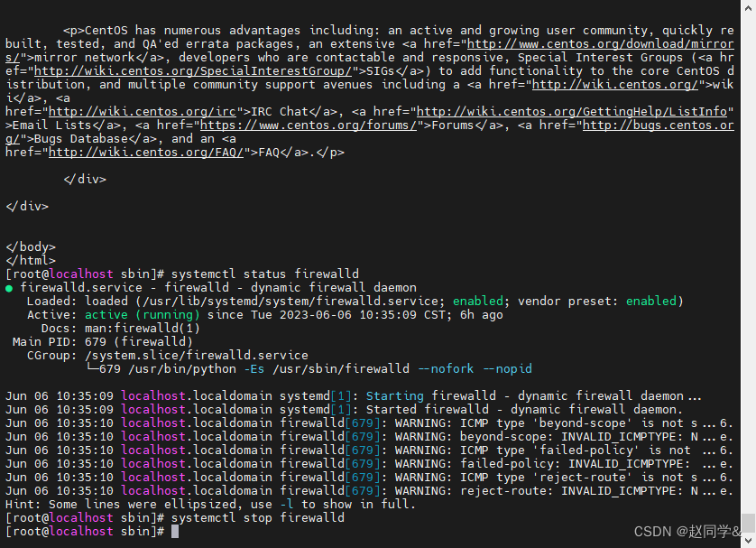756x548 pixels.
Task: Click the 'reject-route' ICMP type warning line
Action: coord(369,477)
